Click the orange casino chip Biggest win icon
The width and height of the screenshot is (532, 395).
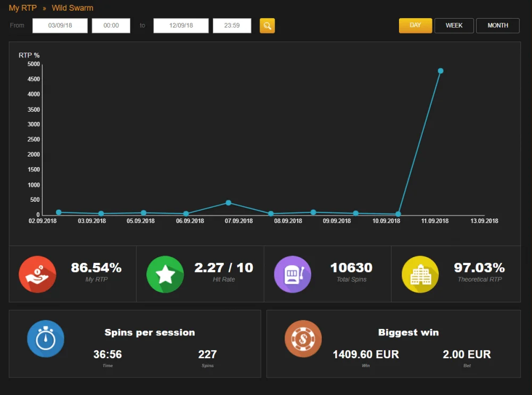pos(303,339)
